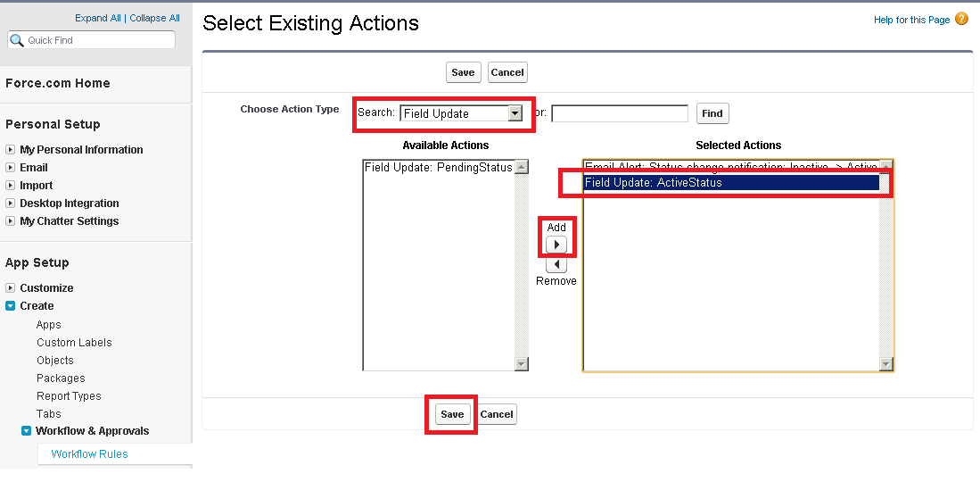Click the Remove left-arrow button
The image size is (980, 482).
point(556,265)
